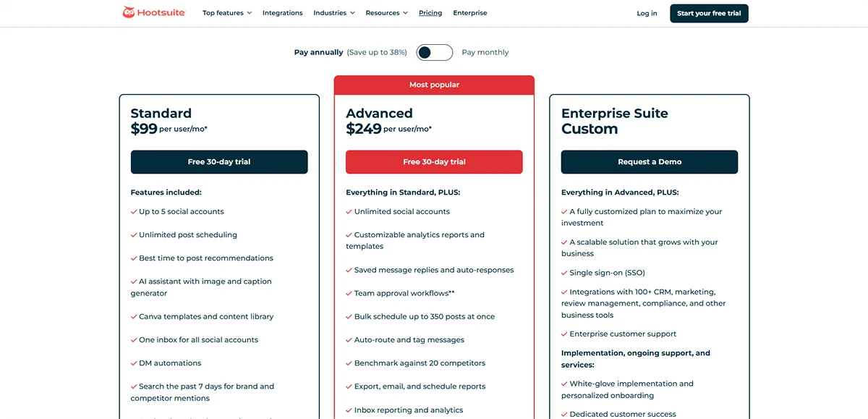Click checkmark next to "Benchmark against 20 competitors"
The height and width of the screenshot is (419, 868).
tap(349, 363)
